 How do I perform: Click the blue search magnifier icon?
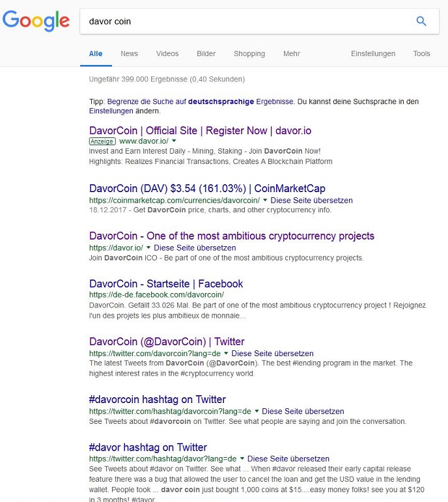421,21
